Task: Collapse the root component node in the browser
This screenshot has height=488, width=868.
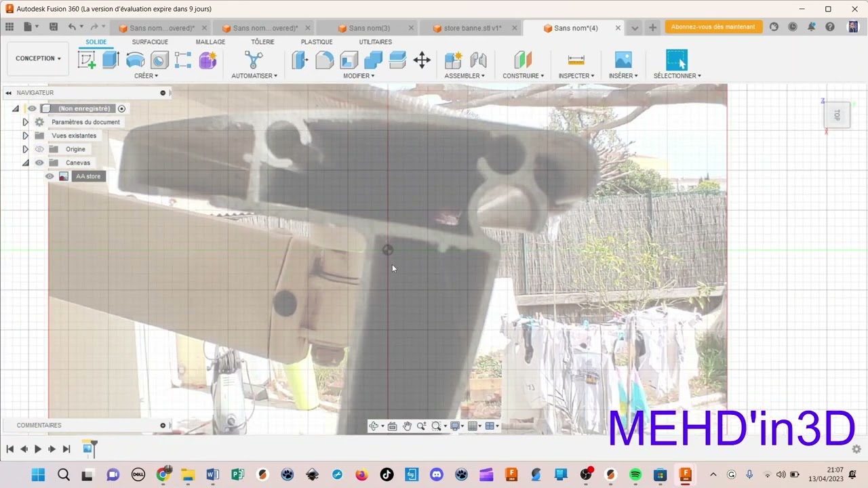Action: tap(16, 108)
